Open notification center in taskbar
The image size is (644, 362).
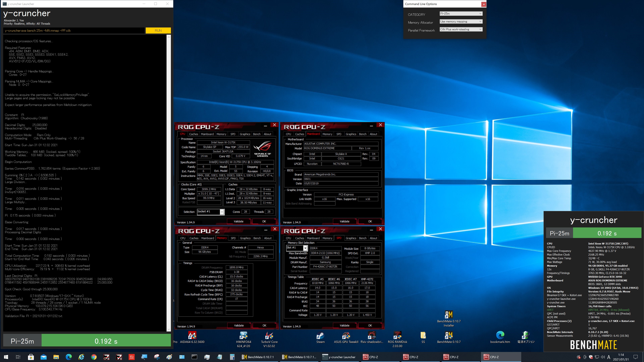635,357
